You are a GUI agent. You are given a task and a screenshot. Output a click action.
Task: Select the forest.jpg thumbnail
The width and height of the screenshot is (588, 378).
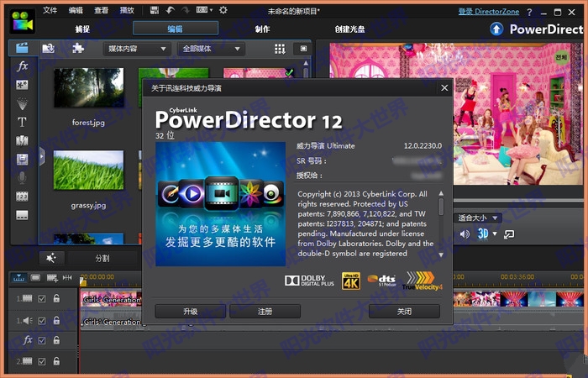pos(88,87)
